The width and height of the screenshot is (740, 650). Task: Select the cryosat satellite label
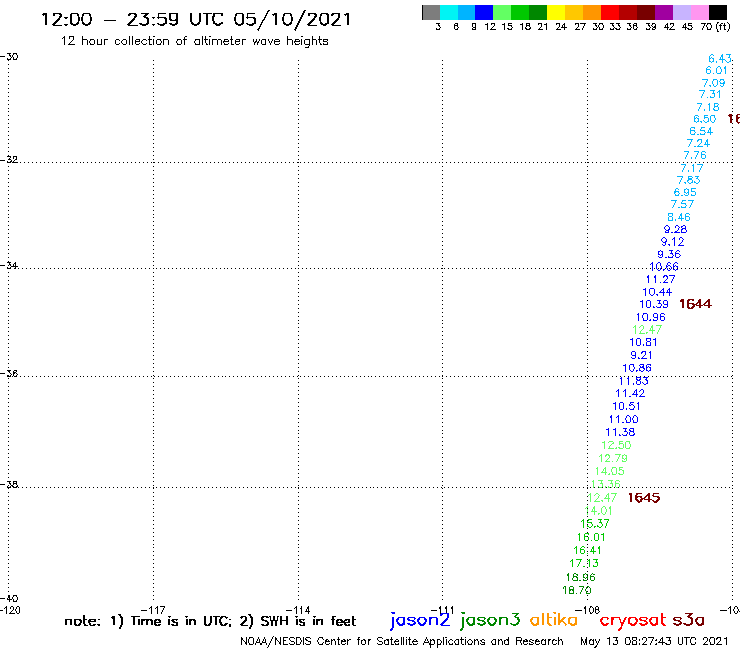pos(632,620)
